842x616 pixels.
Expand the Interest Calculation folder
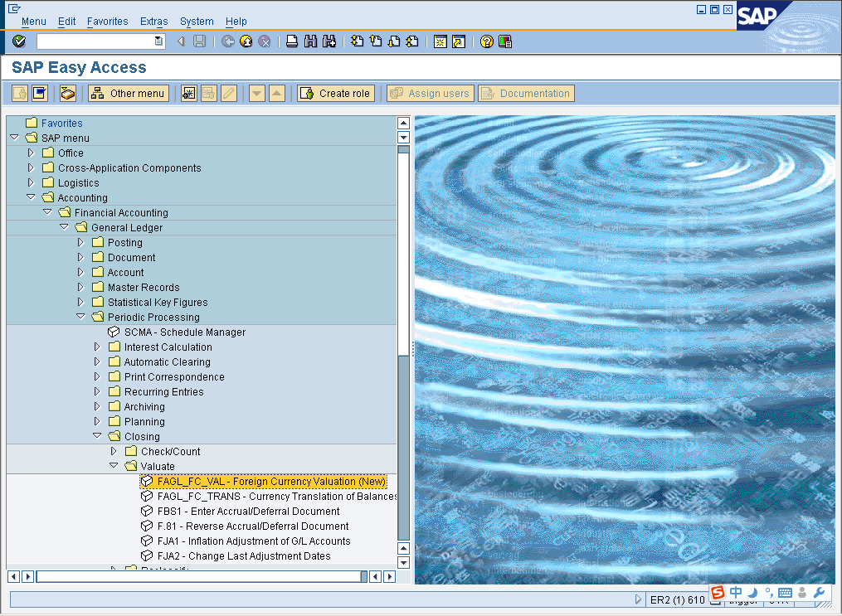(97, 347)
